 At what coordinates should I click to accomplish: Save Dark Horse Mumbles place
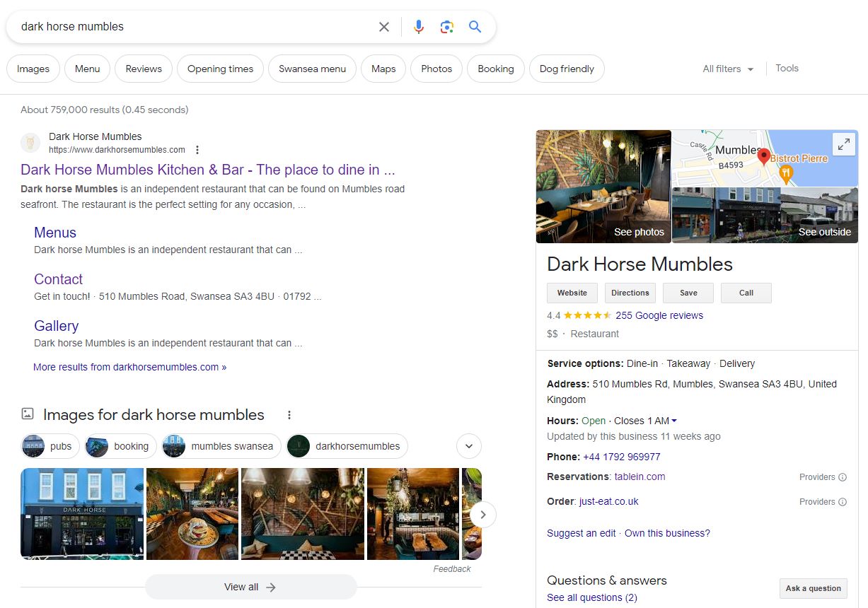(x=688, y=293)
